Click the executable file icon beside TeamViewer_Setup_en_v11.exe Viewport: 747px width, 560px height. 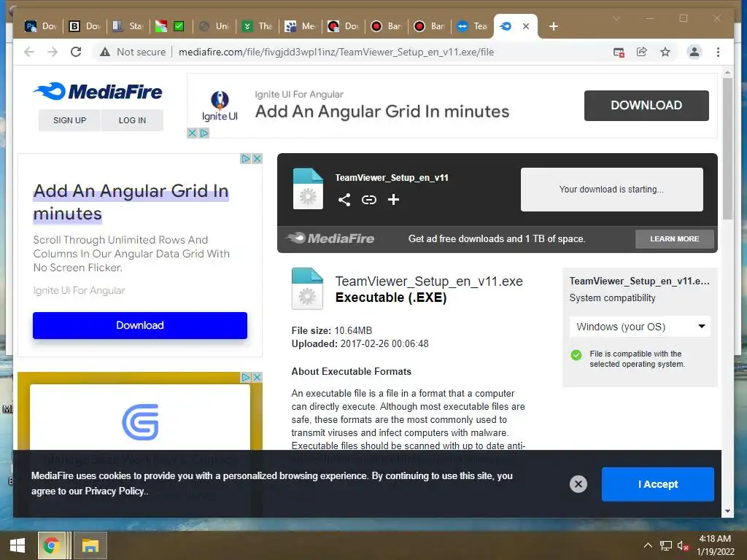coord(307,289)
